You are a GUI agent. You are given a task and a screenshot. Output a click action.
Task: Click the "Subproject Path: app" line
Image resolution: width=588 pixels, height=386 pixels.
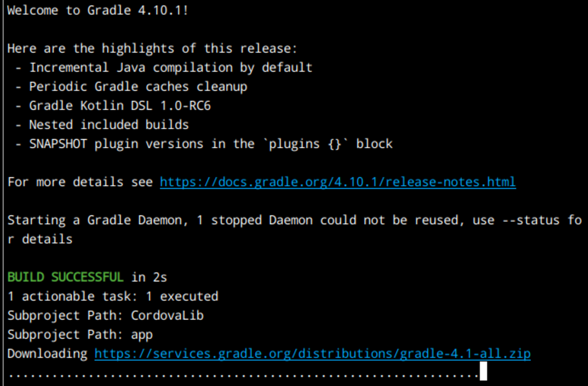[x=80, y=334]
